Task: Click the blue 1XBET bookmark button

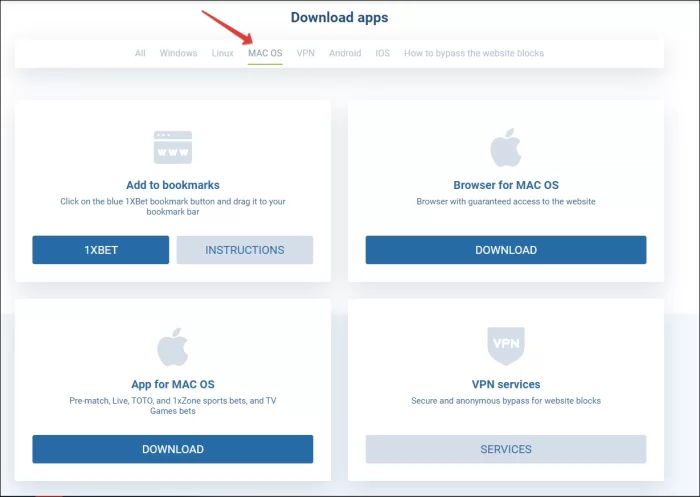Action: pyautogui.click(x=101, y=250)
